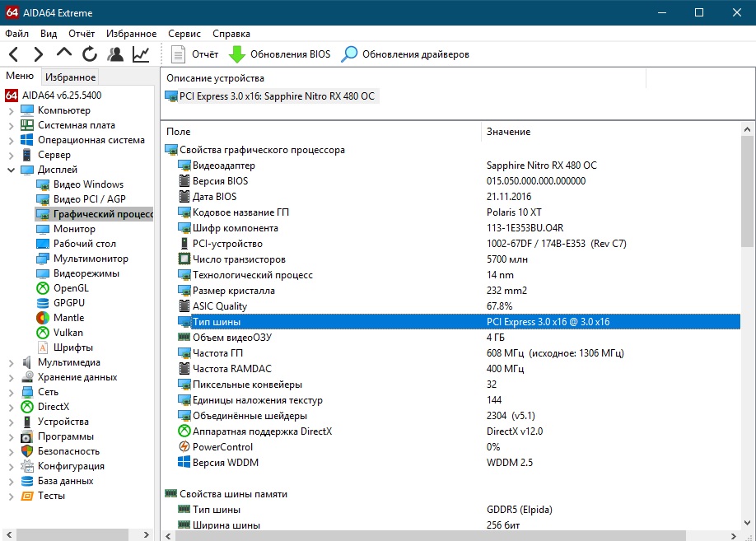Screen dimensions: 756x541
Task: Select the highlighted Тип шины PCI Express row
Action: tap(459, 322)
